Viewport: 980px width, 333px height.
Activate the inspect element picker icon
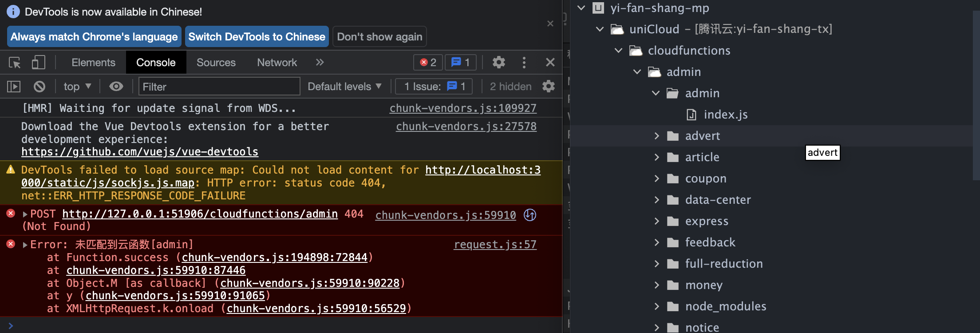click(15, 63)
